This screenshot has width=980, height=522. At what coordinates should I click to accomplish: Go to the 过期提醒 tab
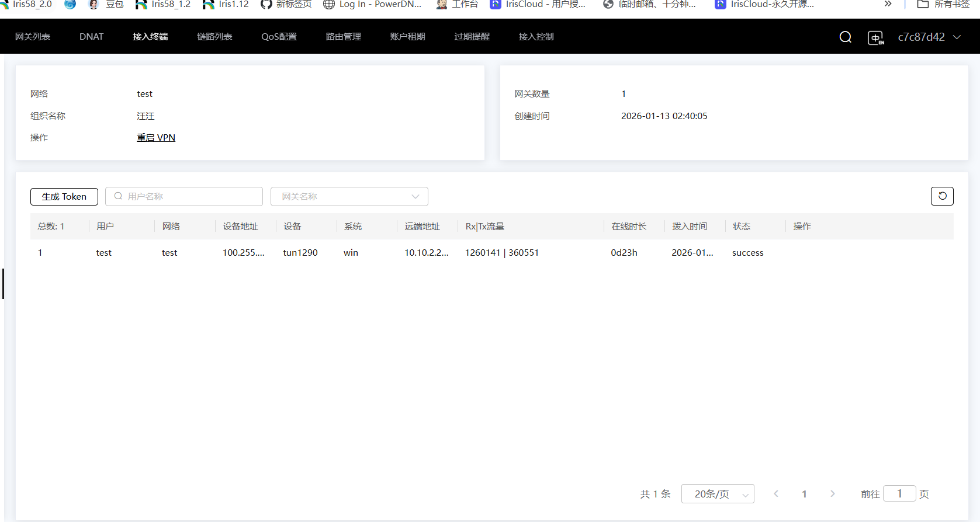coord(472,36)
